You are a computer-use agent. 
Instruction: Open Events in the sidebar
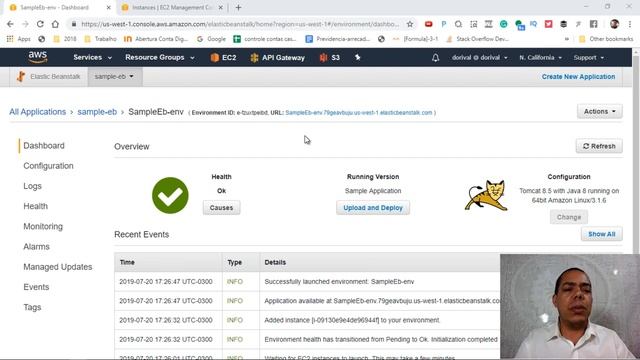click(36, 287)
